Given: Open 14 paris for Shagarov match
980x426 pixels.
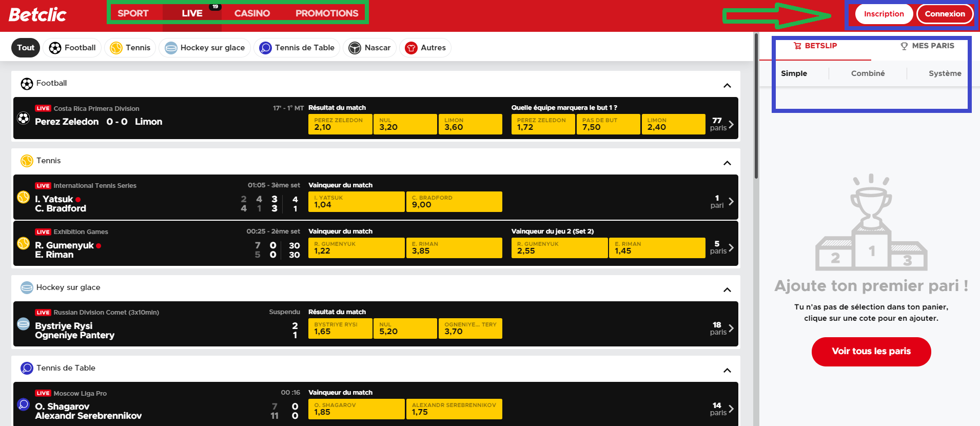Looking at the screenshot, I should point(721,409).
